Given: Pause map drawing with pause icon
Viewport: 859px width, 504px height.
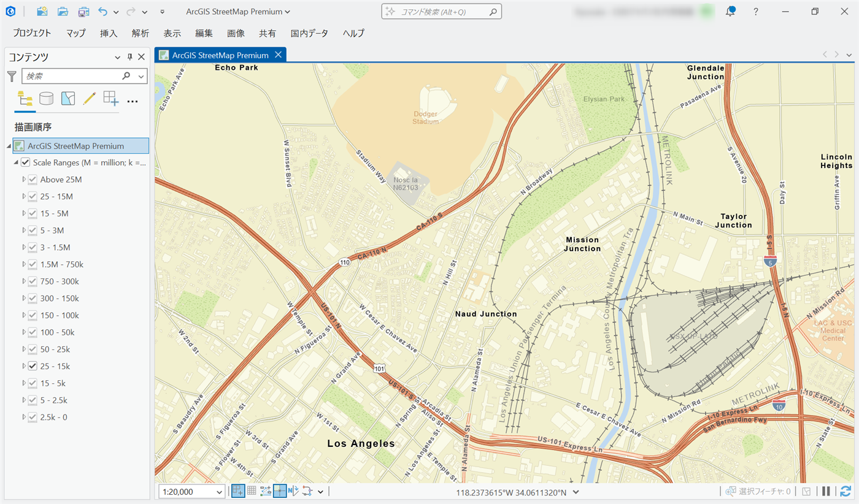Looking at the screenshot, I should click(826, 491).
